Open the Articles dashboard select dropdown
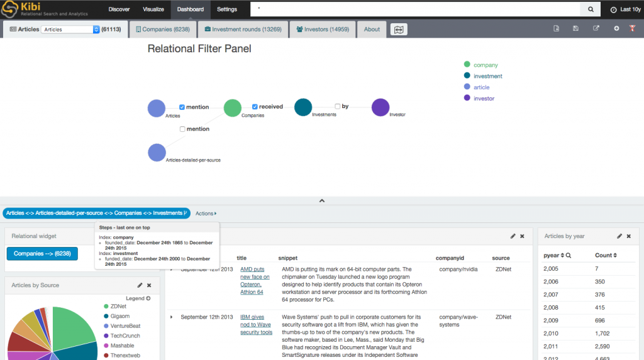Viewport: 644px width, 360px height. 70,30
